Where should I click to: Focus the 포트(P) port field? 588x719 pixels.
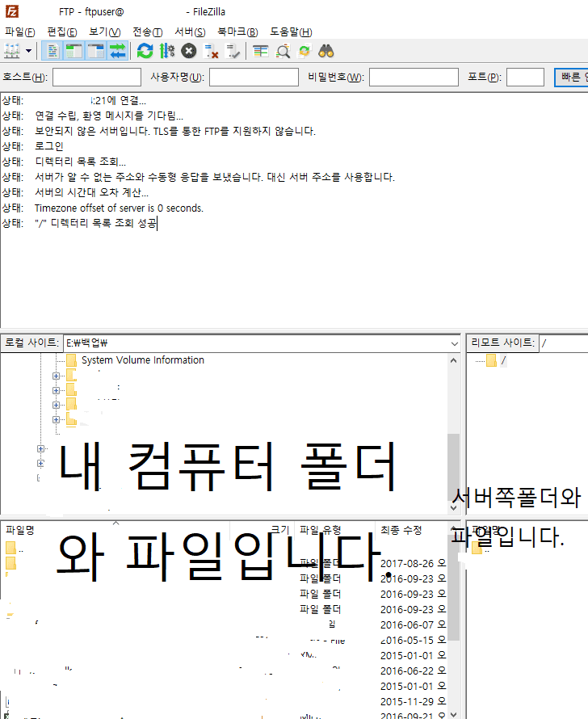point(525,77)
